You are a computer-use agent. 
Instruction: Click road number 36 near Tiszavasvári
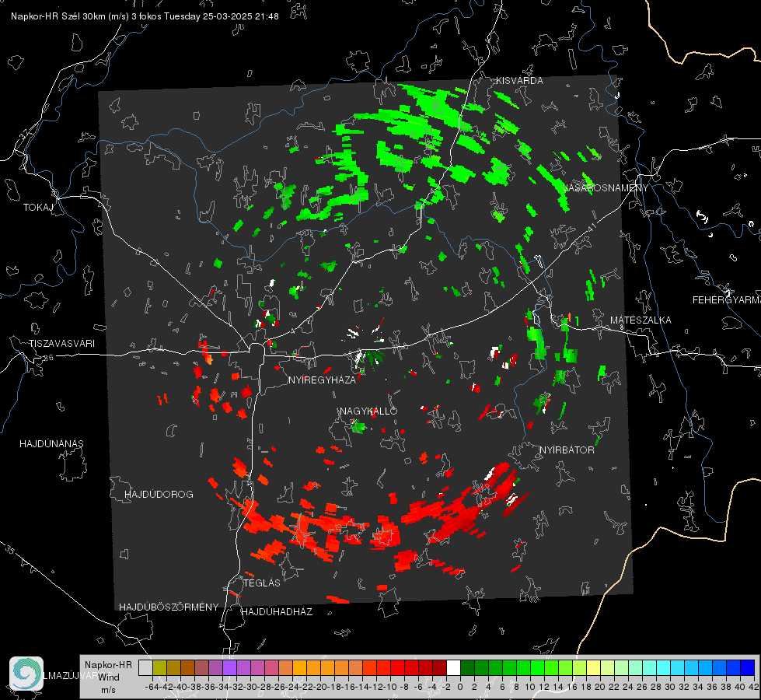pos(48,358)
